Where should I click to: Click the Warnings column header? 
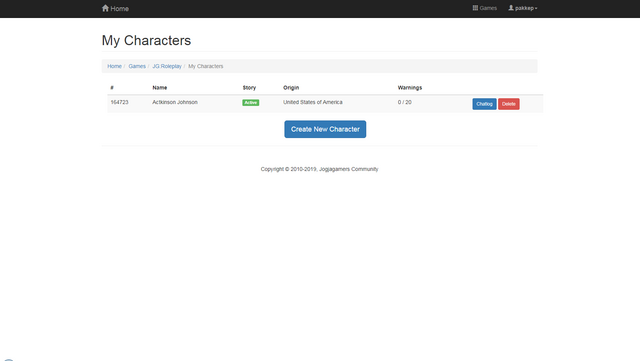(410, 87)
